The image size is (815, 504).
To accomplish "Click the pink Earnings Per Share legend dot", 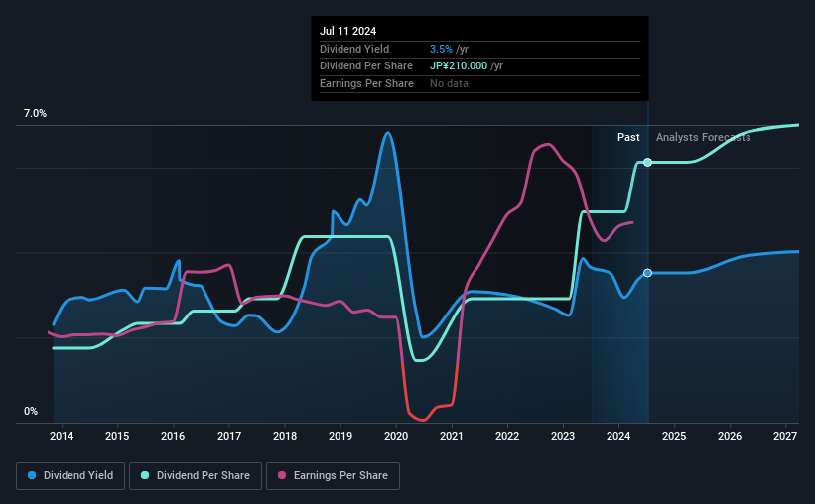I will 282,475.
